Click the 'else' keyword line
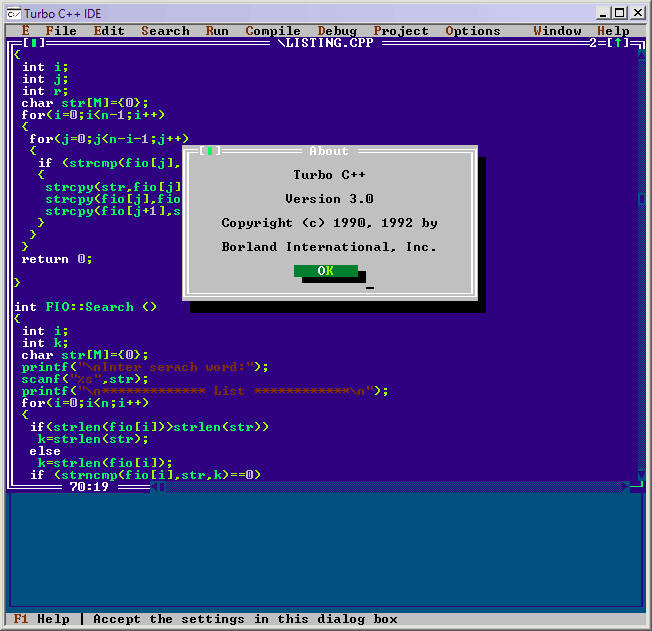652x631 pixels. [45, 451]
